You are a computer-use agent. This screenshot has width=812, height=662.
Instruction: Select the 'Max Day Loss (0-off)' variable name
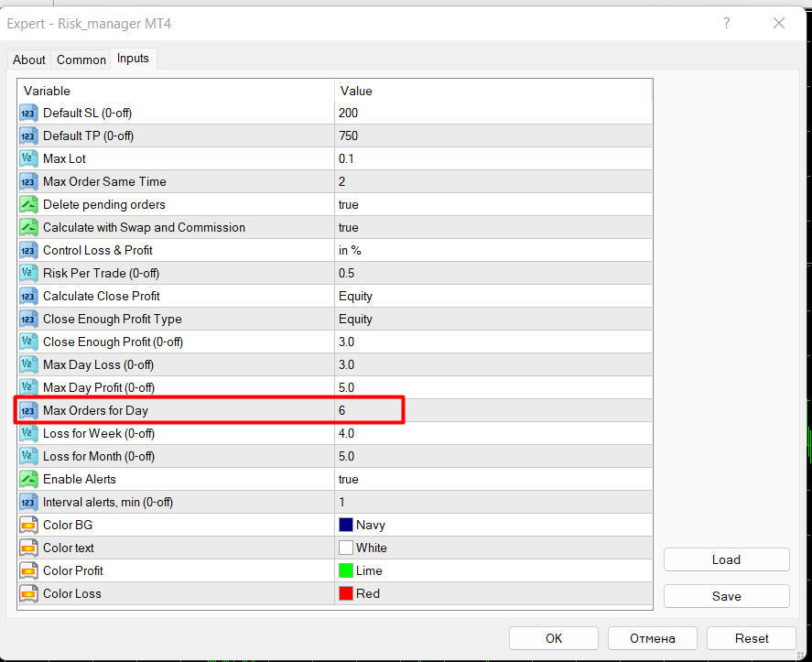[98, 364]
